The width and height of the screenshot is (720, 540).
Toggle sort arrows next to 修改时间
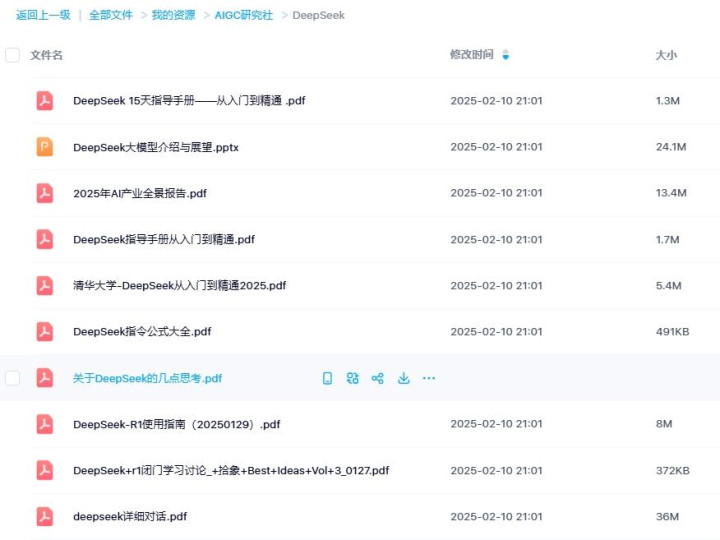pyautogui.click(x=506, y=55)
